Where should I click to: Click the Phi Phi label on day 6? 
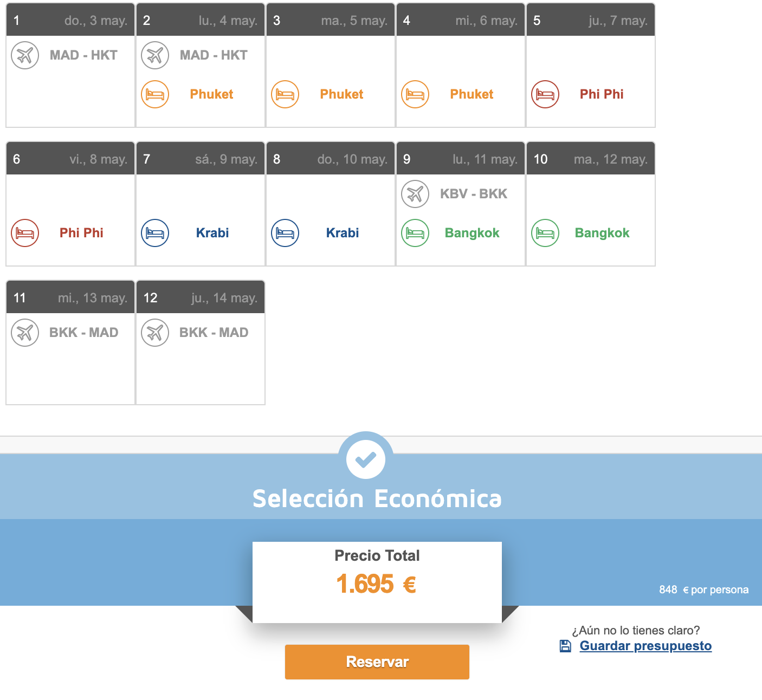(81, 233)
